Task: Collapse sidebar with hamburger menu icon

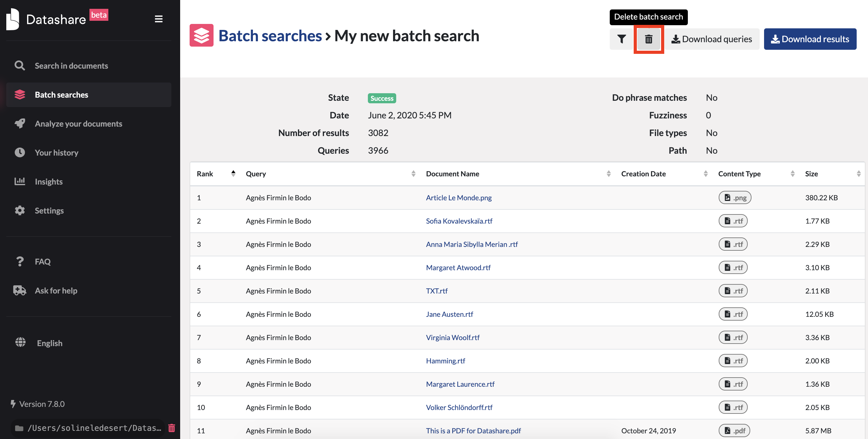Action: click(159, 19)
